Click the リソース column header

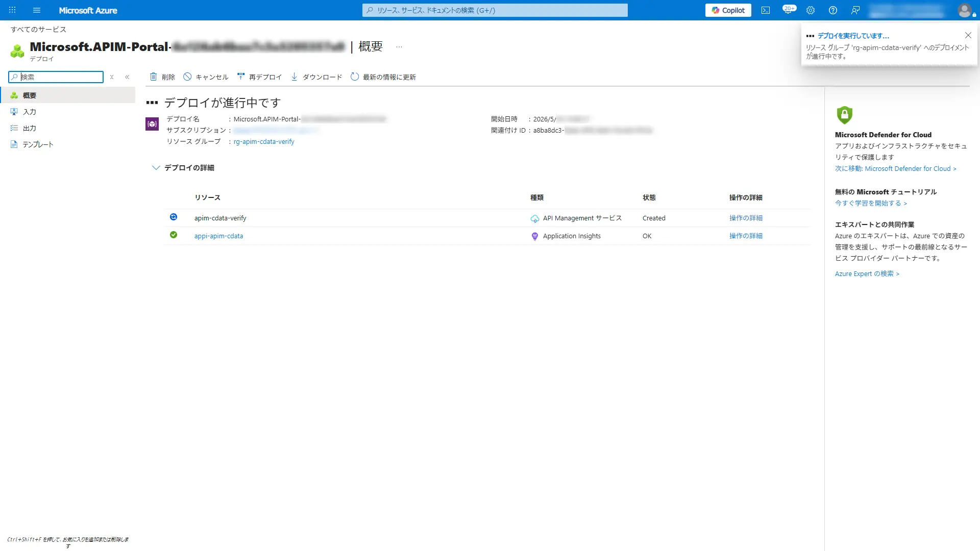[207, 198]
